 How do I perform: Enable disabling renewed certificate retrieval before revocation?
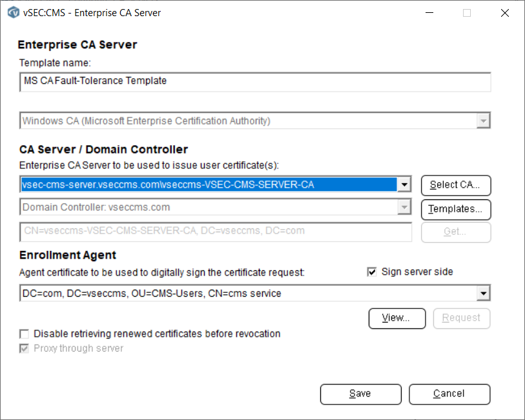pos(24,334)
